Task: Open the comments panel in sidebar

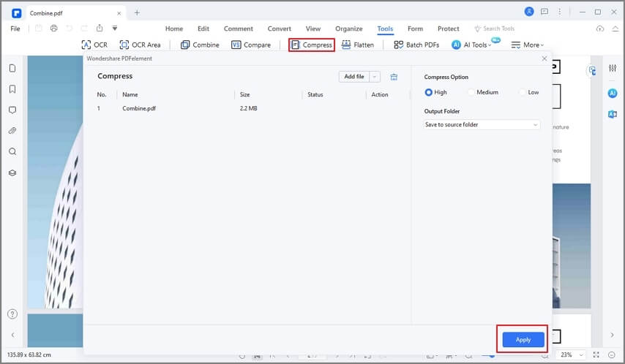Action: click(12, 110)
